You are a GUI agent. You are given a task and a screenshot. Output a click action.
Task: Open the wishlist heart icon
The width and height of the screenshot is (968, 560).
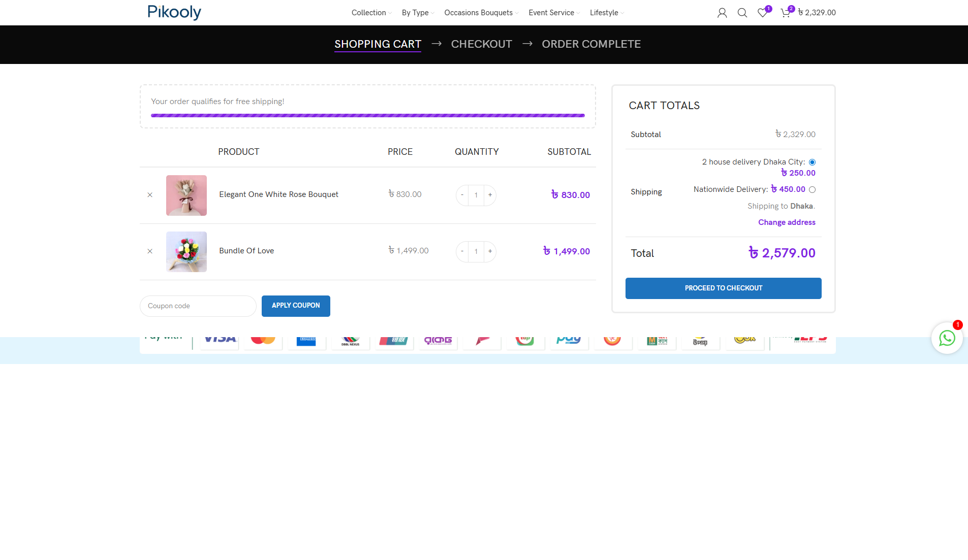tap(763, 13)
